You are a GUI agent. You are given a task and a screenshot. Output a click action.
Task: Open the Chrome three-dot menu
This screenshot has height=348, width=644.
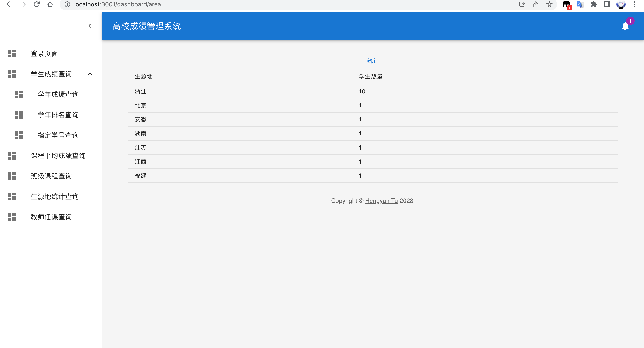point(634,4)
